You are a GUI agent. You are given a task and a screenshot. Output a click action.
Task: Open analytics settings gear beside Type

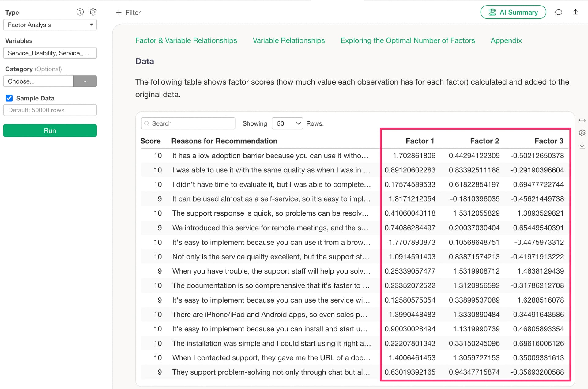(x=93, y=12)
